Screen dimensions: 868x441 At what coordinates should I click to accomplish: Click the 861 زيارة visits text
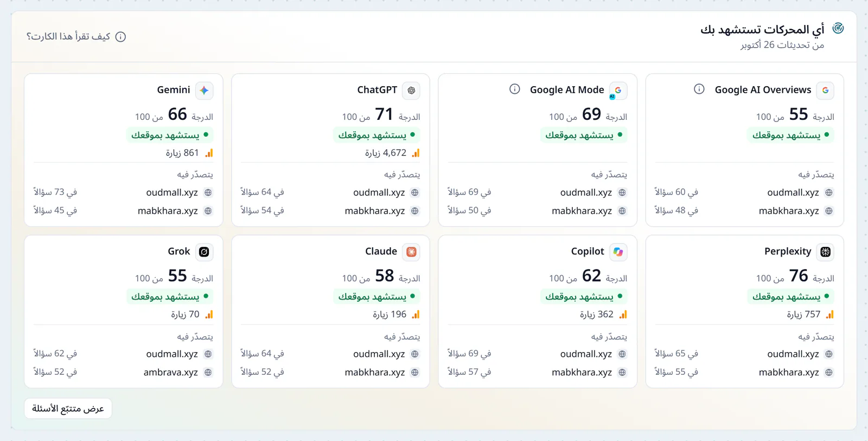pyautogui.click(x=182, y=153)
